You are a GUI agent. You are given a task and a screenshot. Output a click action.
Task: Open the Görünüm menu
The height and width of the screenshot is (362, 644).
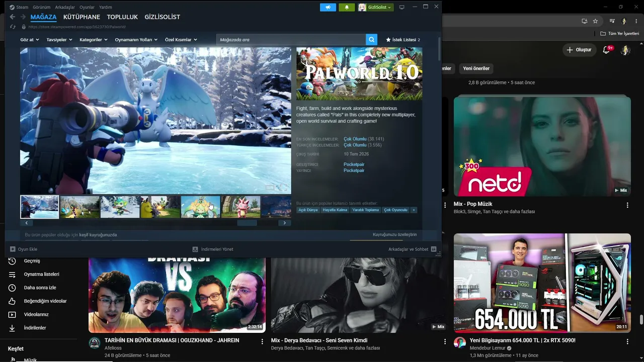(41, 7)
